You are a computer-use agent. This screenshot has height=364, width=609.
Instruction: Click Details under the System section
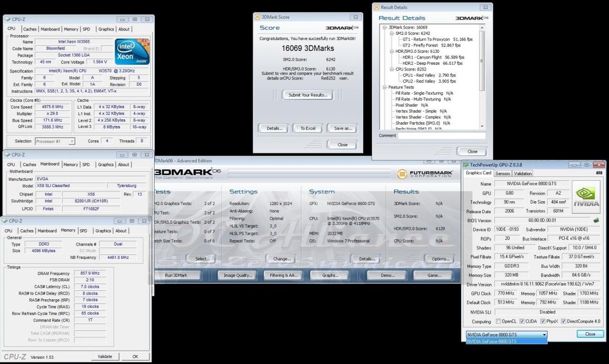[366, 259]
